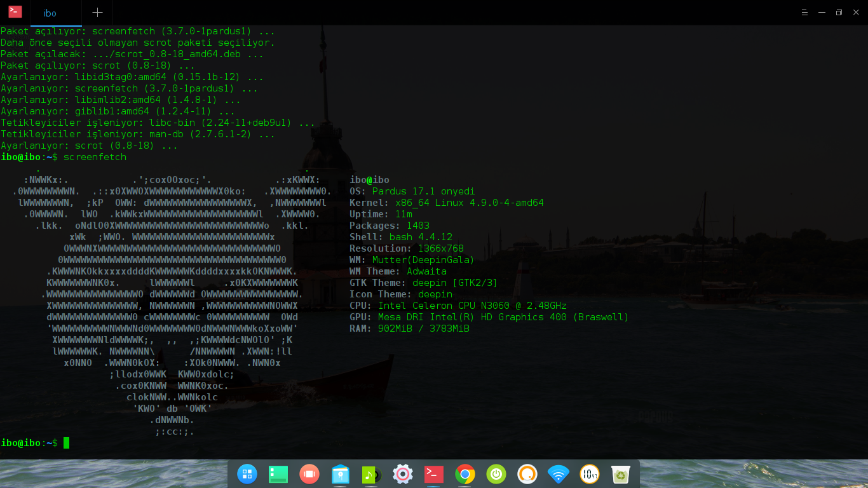
Task: Click the Terminal icon in the dock
Action: (x=434, y=474)
